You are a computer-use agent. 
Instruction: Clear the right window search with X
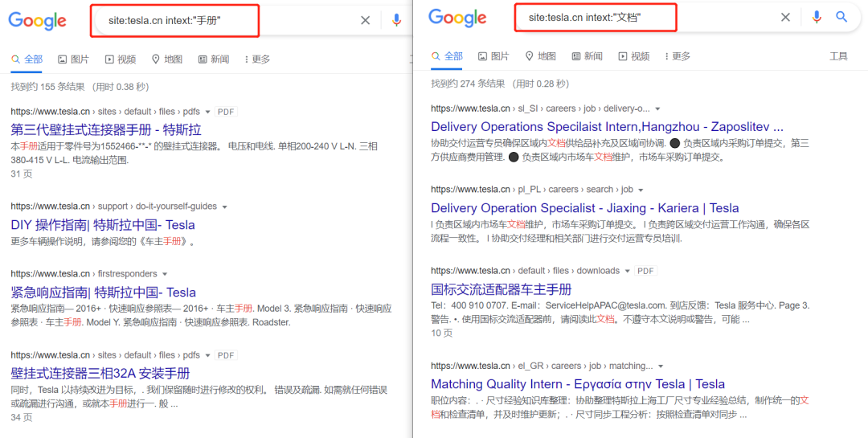[x=785, y=17]
